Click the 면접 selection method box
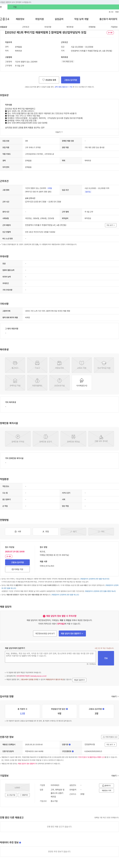The height and width of the screenshot is (868, 119). pos(45,531)
